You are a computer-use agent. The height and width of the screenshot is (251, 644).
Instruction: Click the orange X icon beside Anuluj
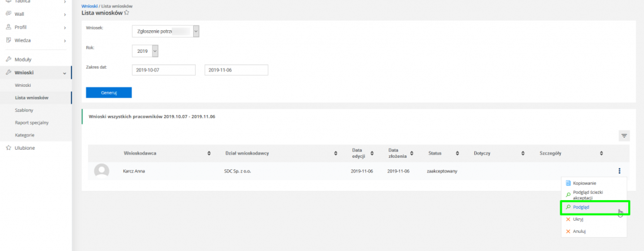[x=568, y=231]
